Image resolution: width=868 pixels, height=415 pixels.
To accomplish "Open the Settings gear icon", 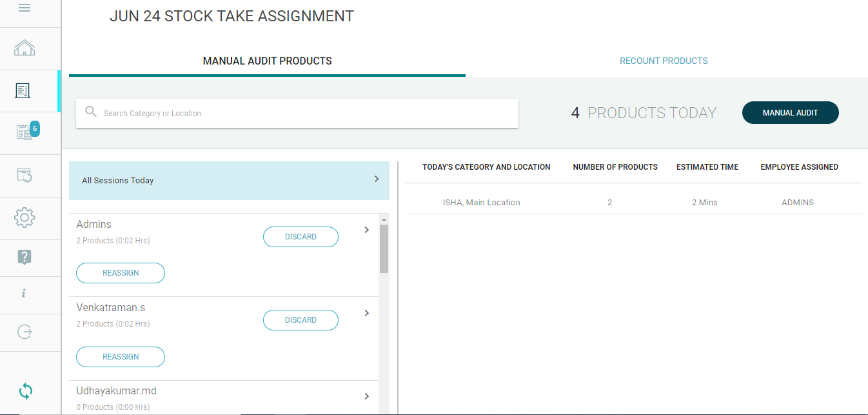I will 25,218.
